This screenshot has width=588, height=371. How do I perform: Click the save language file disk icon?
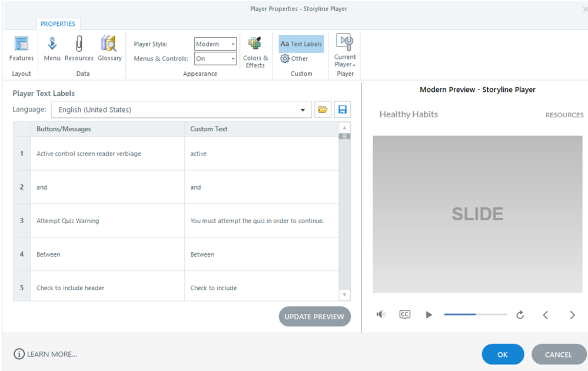[342, 110]
